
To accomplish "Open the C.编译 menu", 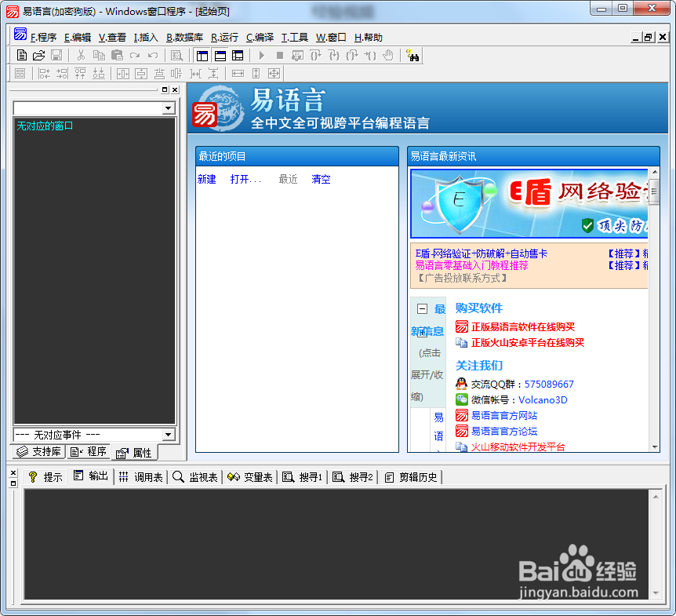I will click(260, 38).
